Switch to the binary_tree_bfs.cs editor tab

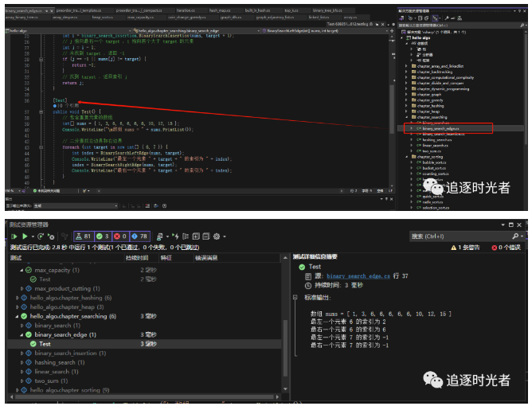[327, 10]
